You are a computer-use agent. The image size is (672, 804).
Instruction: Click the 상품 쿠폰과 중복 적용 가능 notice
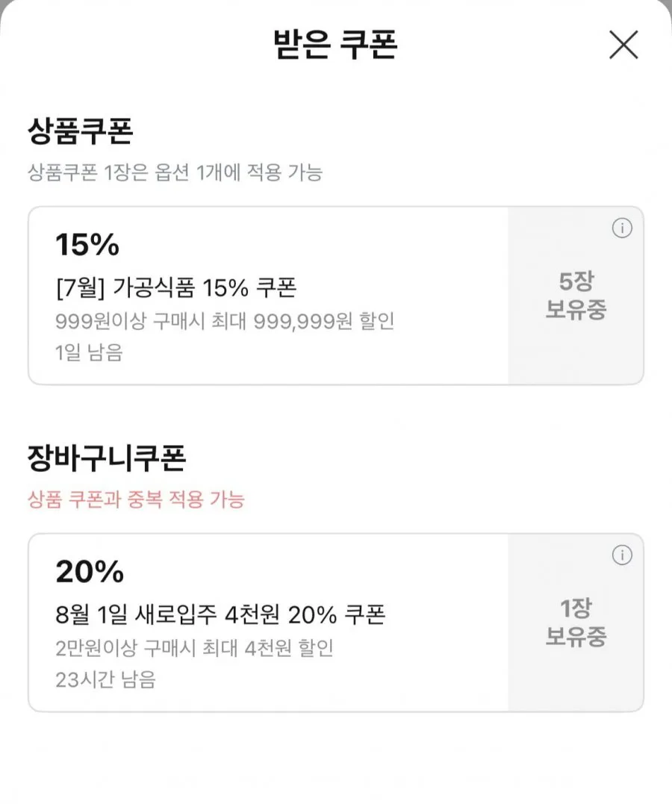coord(136,499)
